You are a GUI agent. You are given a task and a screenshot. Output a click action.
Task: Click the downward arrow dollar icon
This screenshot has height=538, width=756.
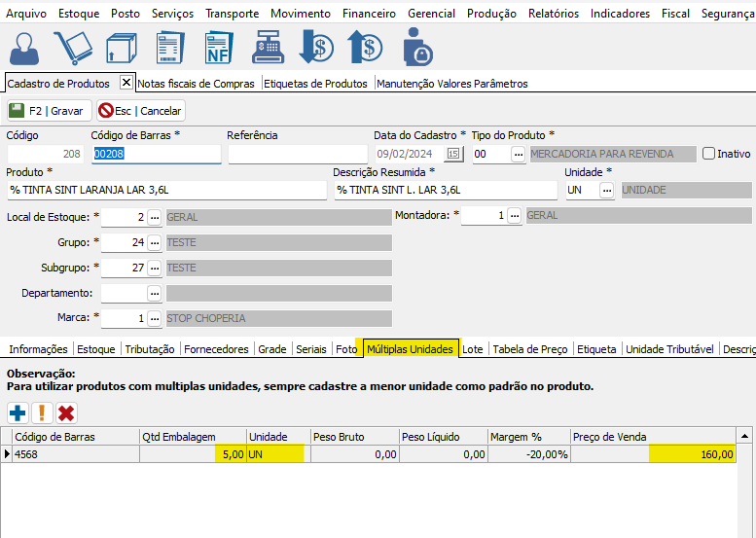(x=316, y=48)
